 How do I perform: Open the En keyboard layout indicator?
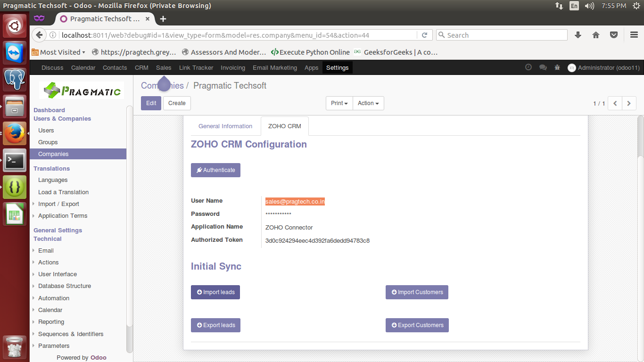coord(574,6)
